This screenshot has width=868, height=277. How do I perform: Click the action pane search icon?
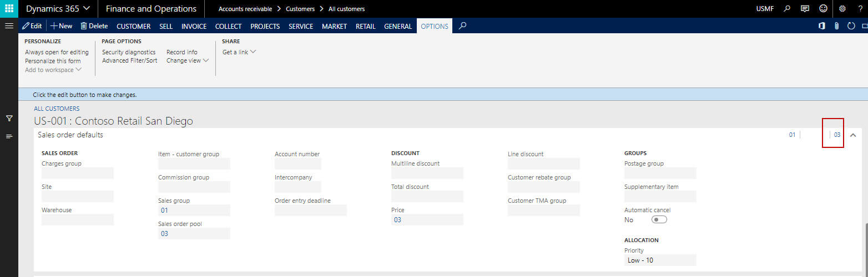click(x=463, y=25)
